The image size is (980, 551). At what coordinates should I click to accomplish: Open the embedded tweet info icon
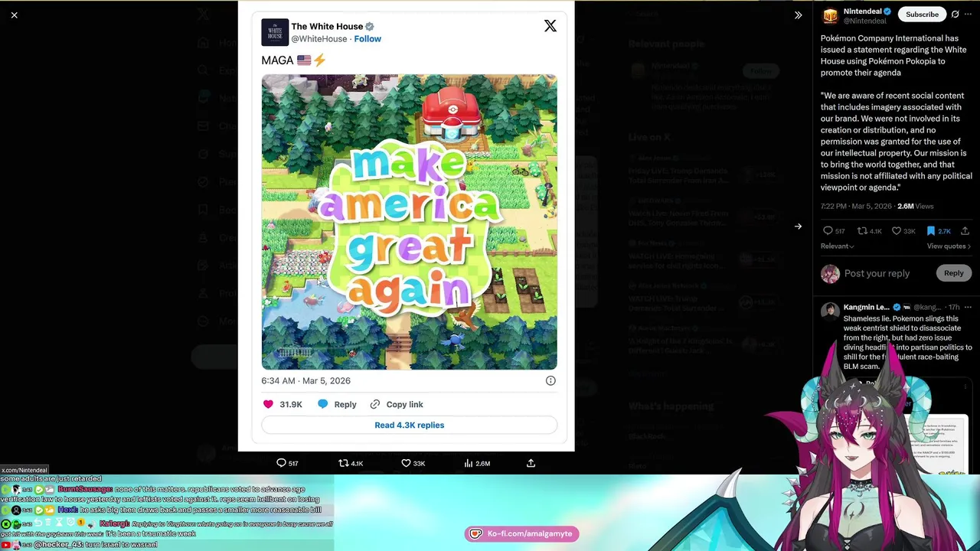(550, 380)
